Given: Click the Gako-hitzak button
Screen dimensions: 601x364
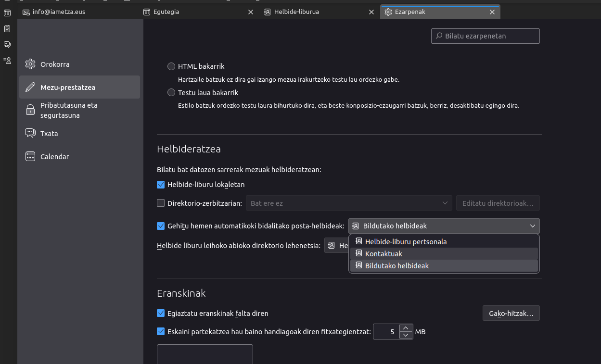Looking at the screenshot, I should 511,313.
